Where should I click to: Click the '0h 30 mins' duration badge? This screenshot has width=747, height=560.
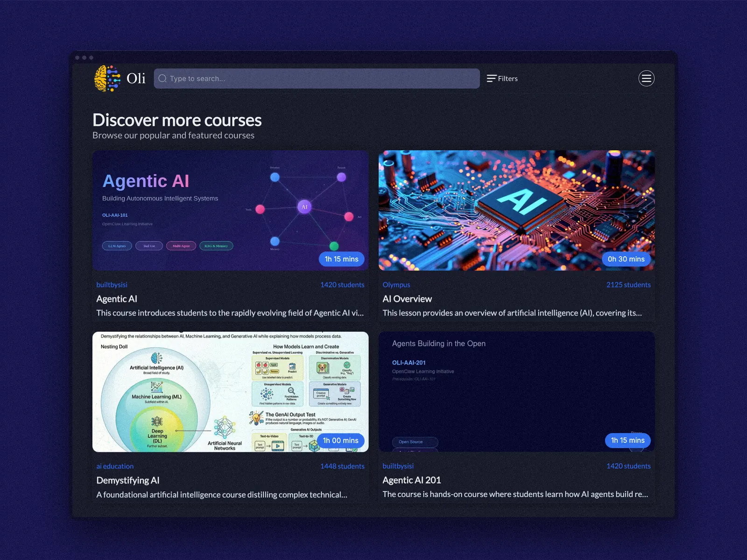[626, 259]
